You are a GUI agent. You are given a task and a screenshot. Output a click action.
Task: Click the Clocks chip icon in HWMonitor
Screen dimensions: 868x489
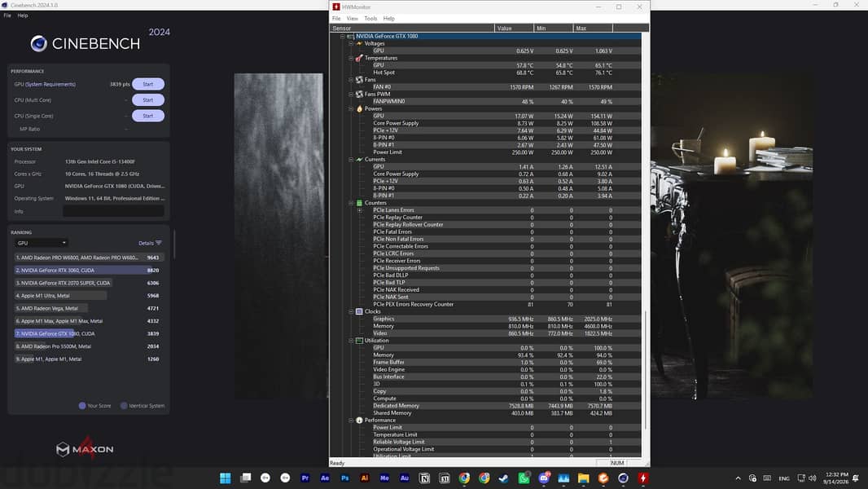pyautogui.click(x=359, y=311)
